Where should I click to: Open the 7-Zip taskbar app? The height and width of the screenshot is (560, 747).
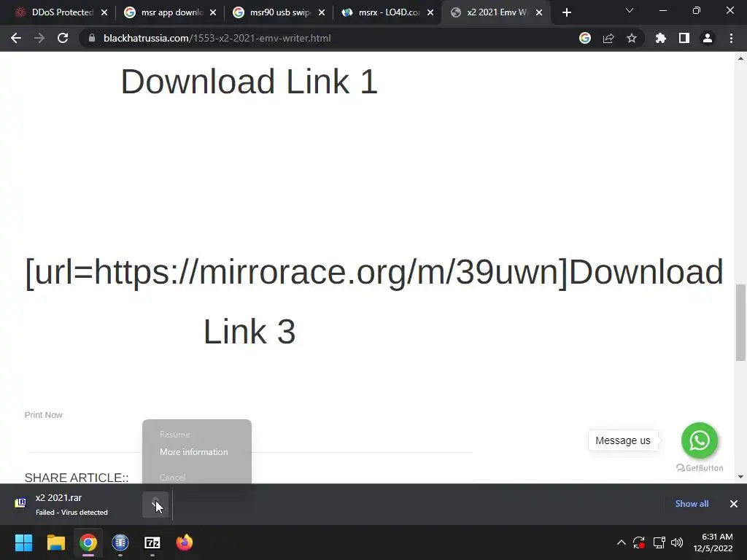tap(152, 542)
